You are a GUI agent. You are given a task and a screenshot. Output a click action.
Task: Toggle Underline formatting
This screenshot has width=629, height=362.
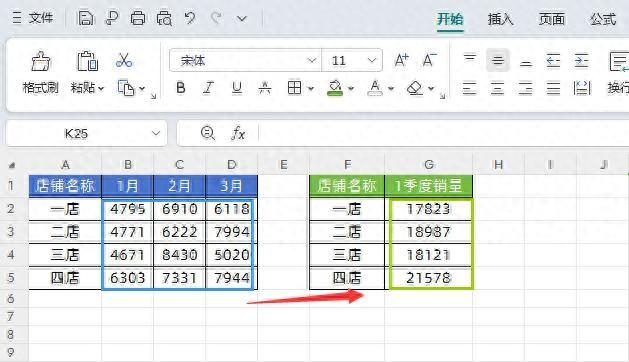pyautogui.click(x=237, y=87)
